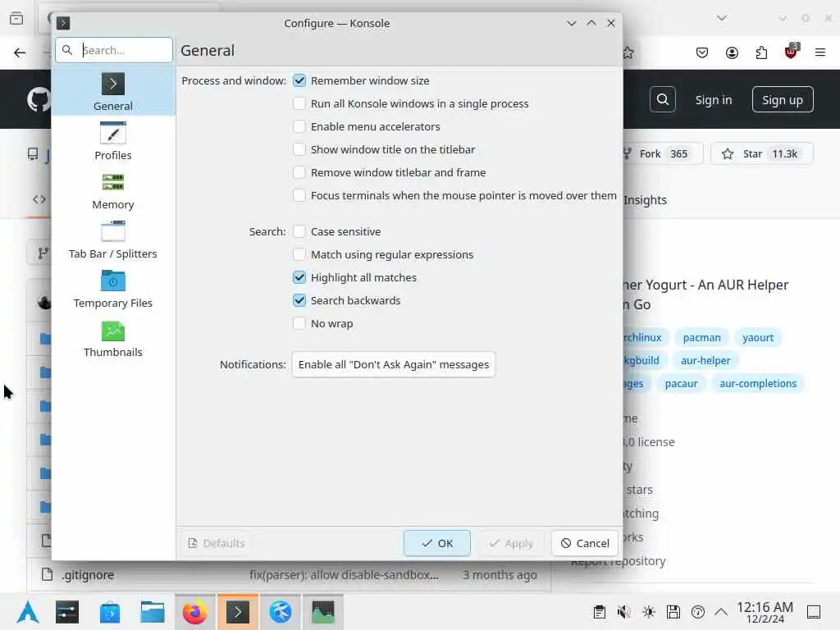The width and height of the screenshot is (840, 630).
Task: Open the system settings taskbar icon
Action: (x=67, y=612)
